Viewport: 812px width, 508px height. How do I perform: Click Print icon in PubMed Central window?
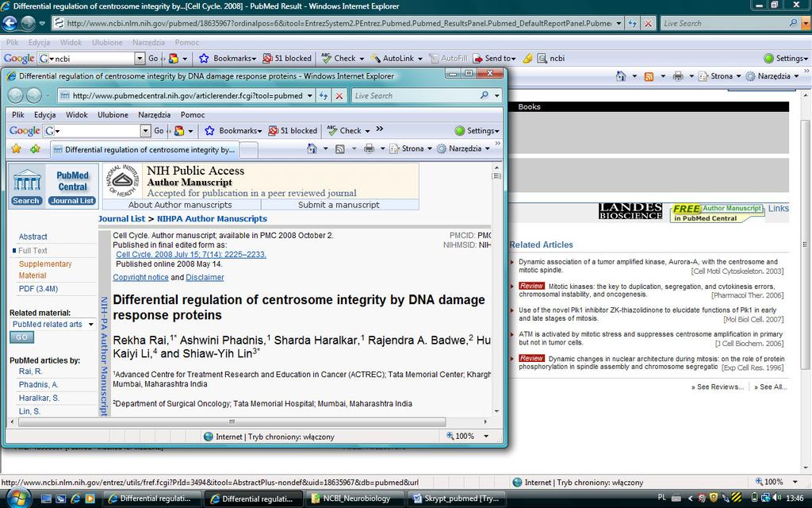tap(369, 148)
